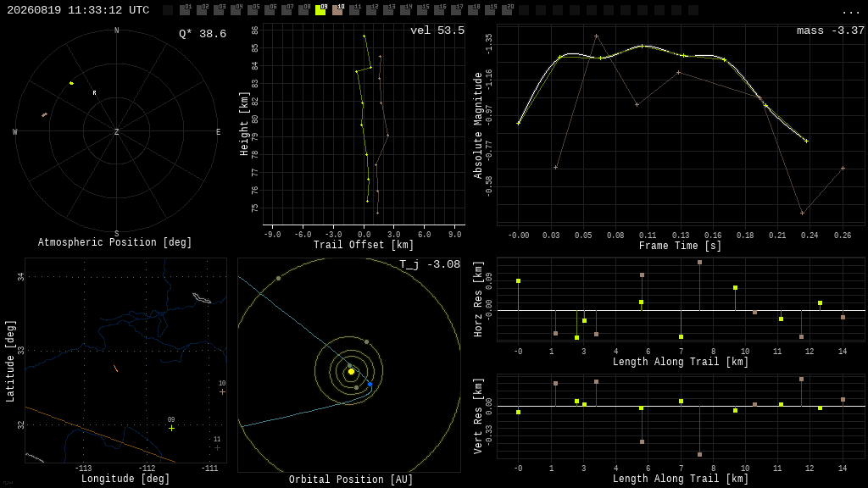Click station 09 yellow cross on map
868x488 pixels.
click(x=171, y=428)
